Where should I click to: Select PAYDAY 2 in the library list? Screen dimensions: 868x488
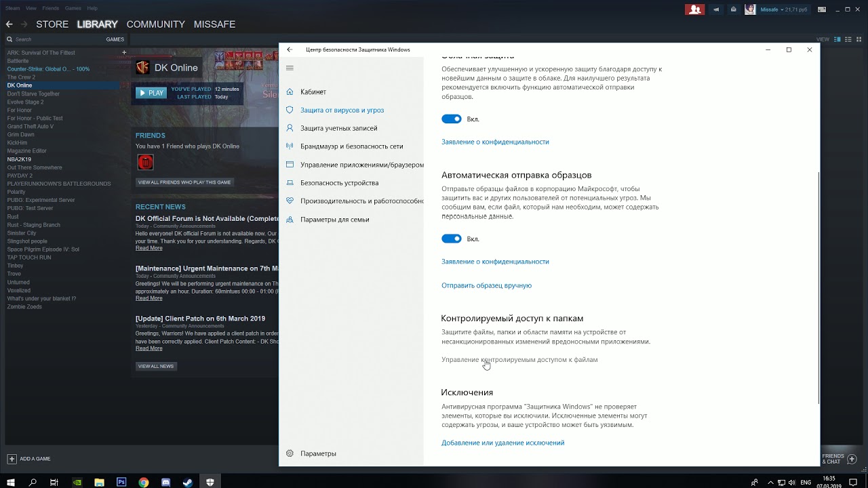20,176
